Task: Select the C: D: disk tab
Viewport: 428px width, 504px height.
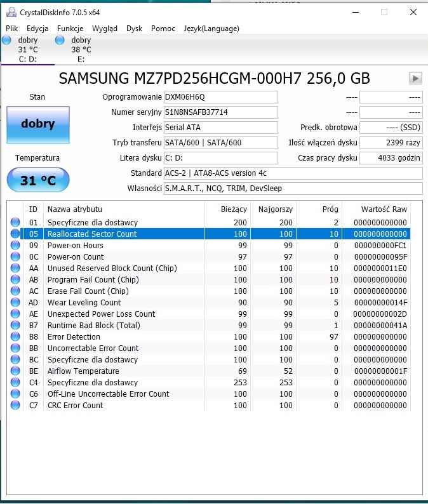Action: pos(28,50)
